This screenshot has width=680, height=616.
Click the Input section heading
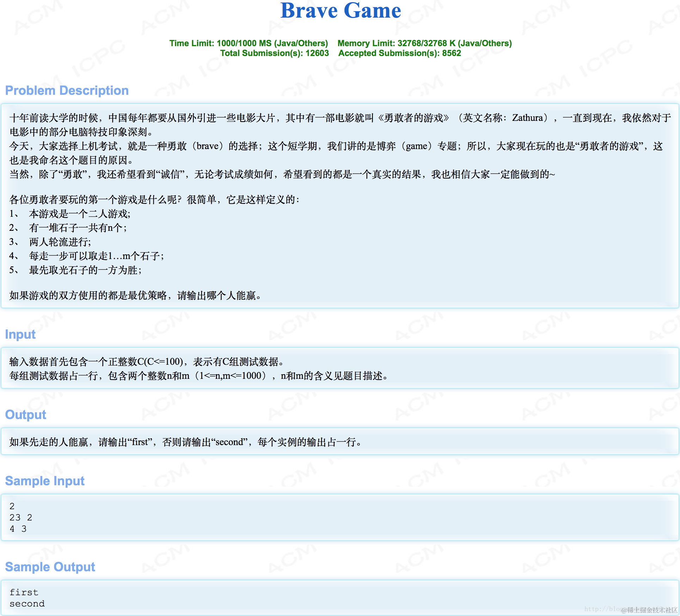click(20, 334)
